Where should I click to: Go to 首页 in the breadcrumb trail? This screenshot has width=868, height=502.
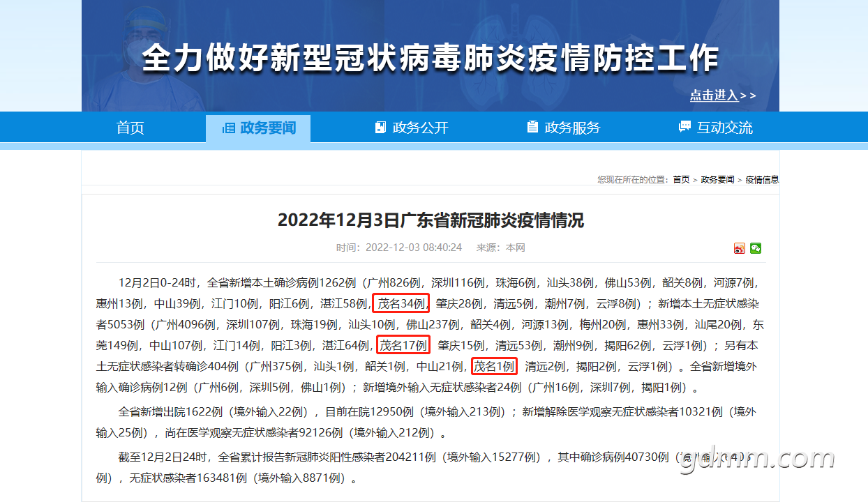(681, 180)
